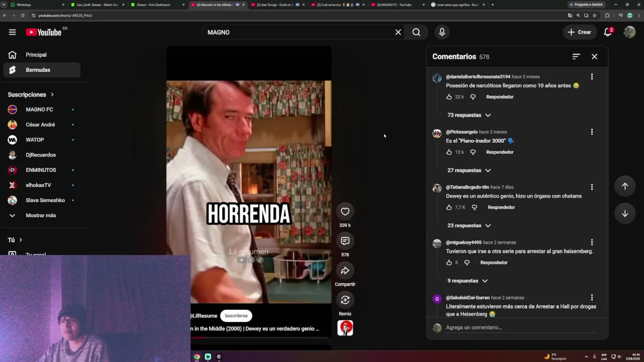
Task: Go to previous Short with up arrow
Action: click(x=625, y=186)
